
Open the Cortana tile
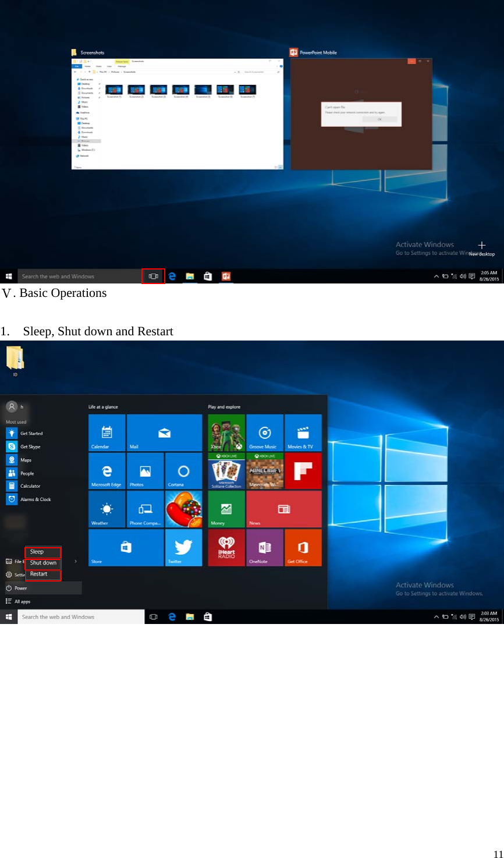click(183, 471)
